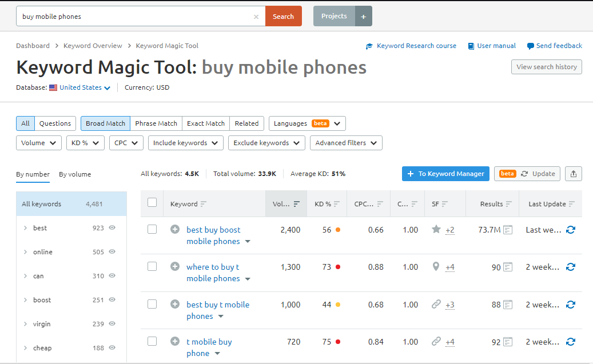593x364 pixels.
Task: Click the orange KD dot for 56
Action: [x=338, y=230]
